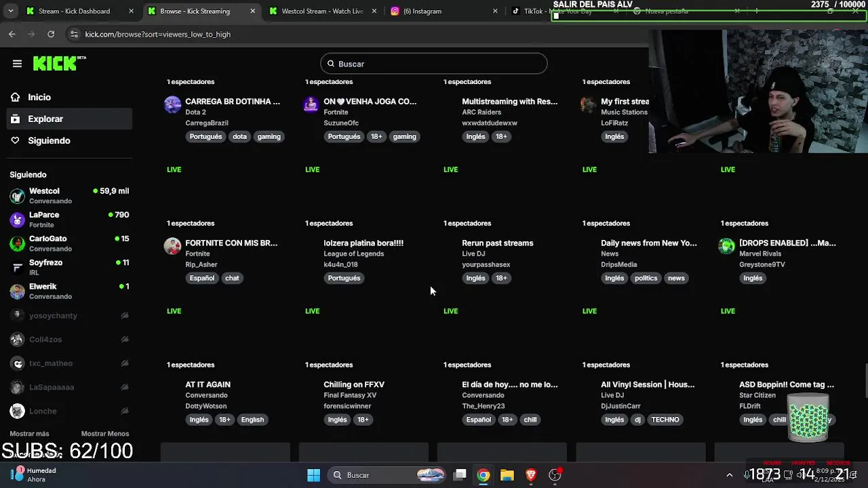The image size is (868, 488).
Task: Click Mostrar Menos in sidebar
Action: (x=105, y=434)
